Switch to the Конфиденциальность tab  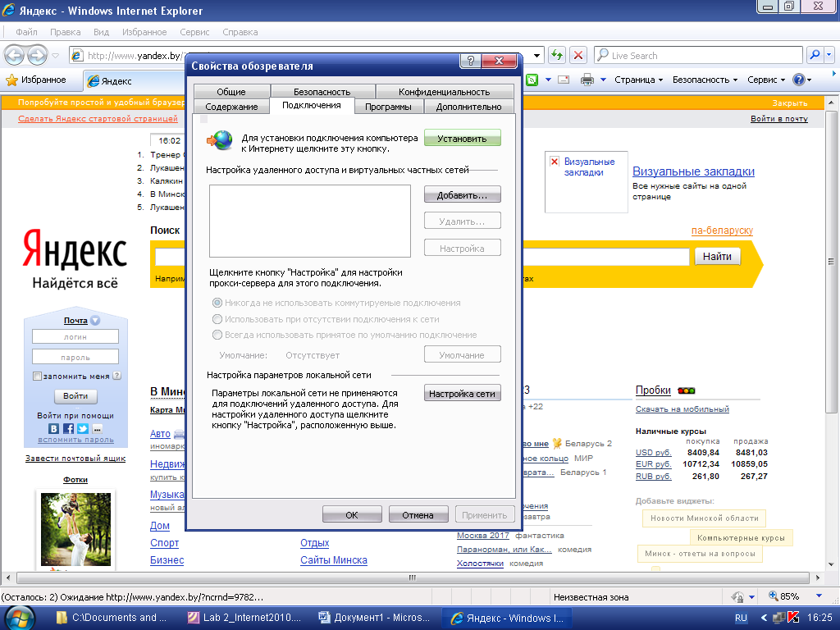point(444,92)
